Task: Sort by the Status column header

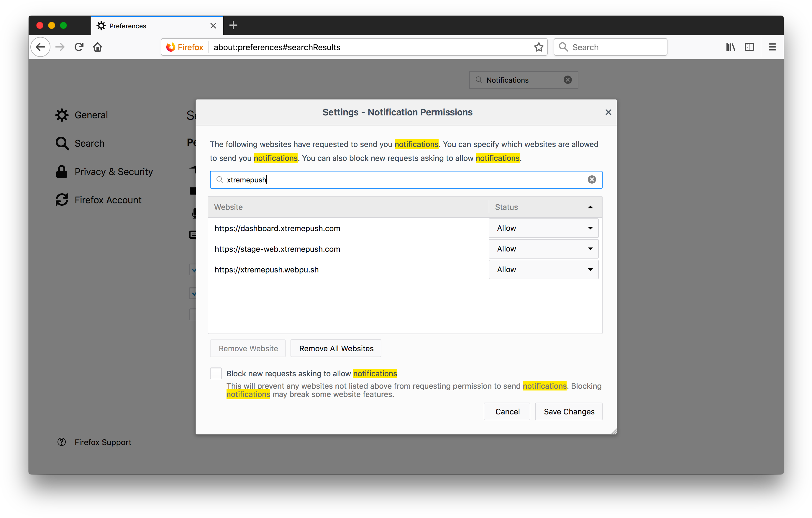Action: (545, 207)
